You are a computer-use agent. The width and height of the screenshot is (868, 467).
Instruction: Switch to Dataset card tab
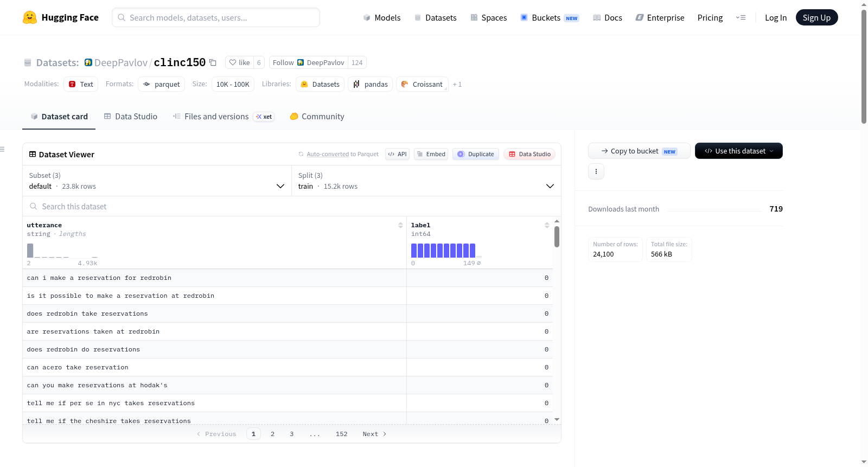point(59,117)
